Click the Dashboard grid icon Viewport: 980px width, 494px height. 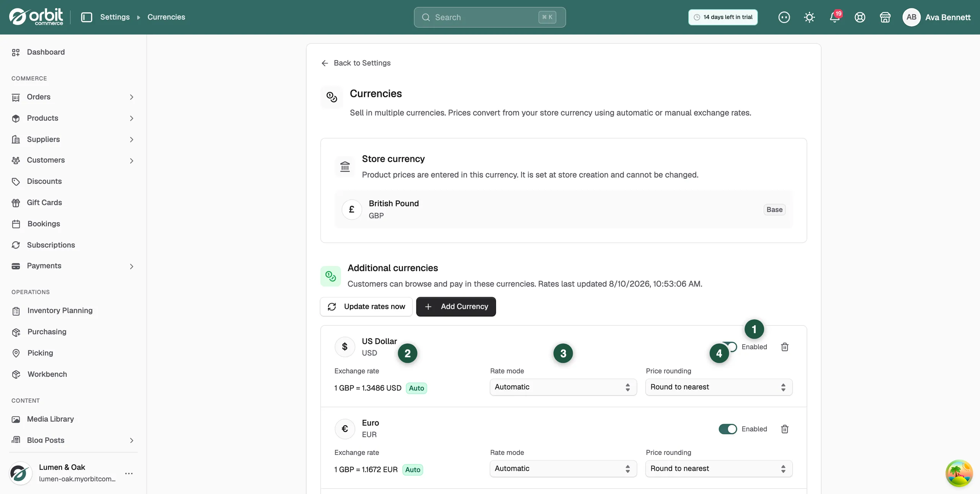tap(16, 52)
